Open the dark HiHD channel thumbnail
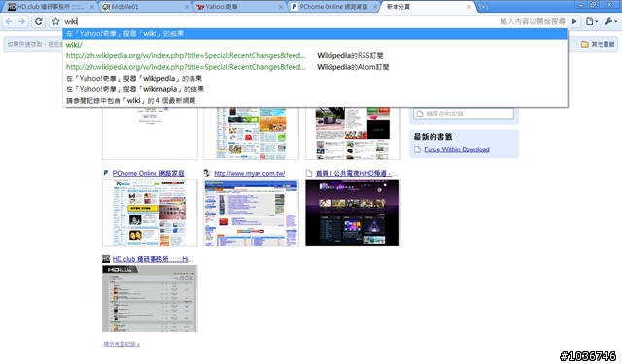622x364 pixels. click(353, 213)
